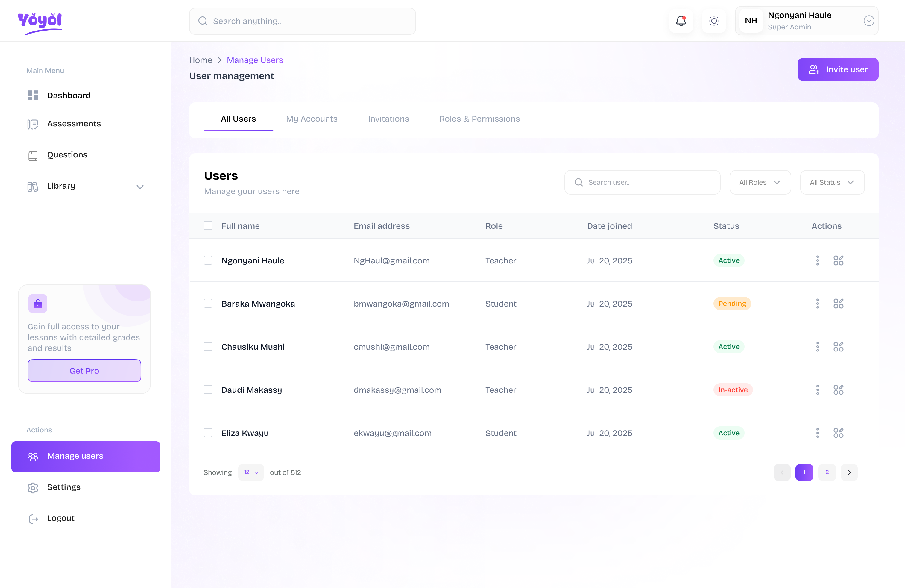905x588 pixels.
Task: Check the row checkbox for Chausiku Mushi
Action: [208, 346]
